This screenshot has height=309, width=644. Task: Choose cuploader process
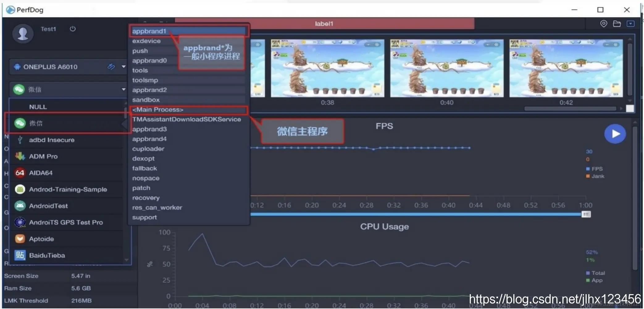(188, 149)
